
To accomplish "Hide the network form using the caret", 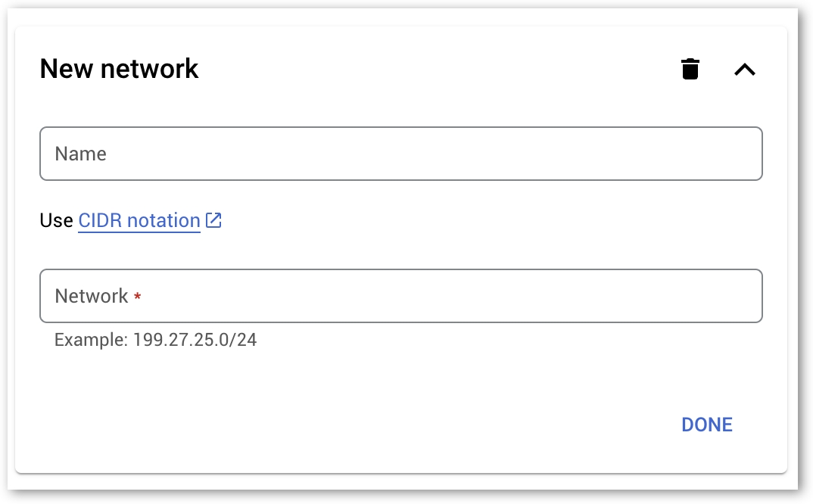I will click(745, 70).
